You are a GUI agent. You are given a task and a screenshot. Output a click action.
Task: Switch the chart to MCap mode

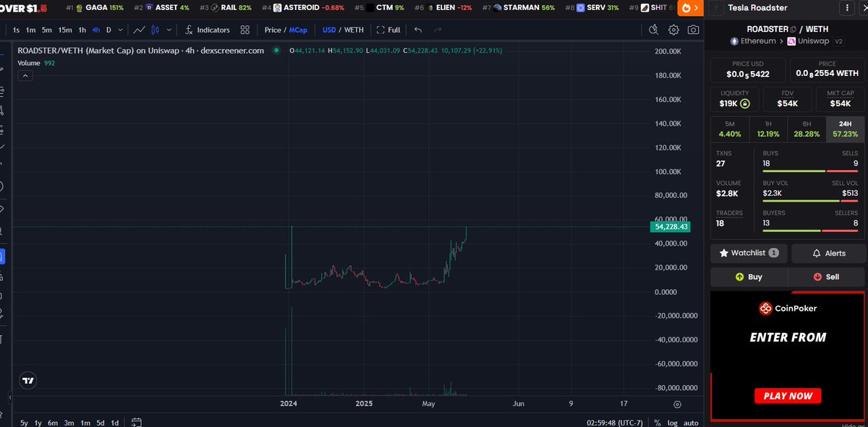297,30
